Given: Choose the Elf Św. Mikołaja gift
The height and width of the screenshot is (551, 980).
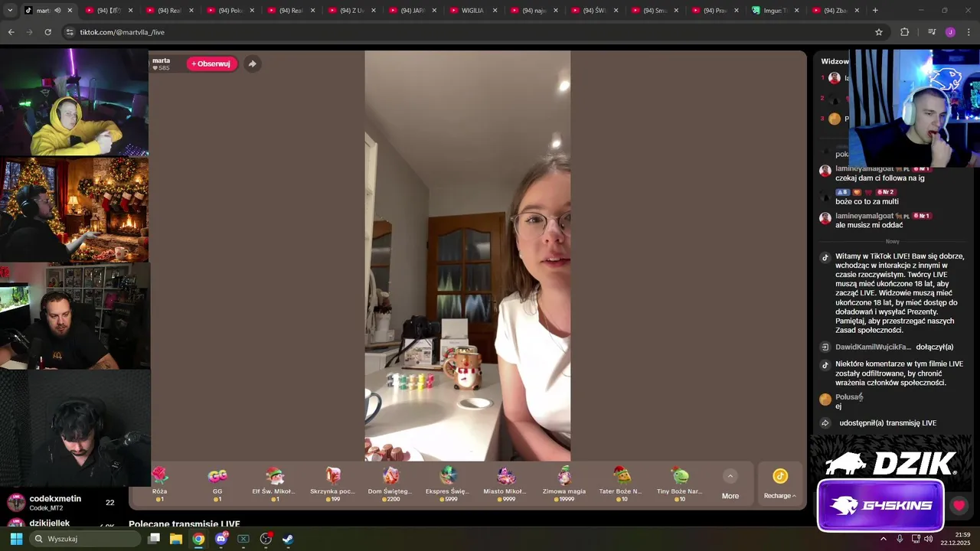Looking at the screenshot, I should pos(273,484).
